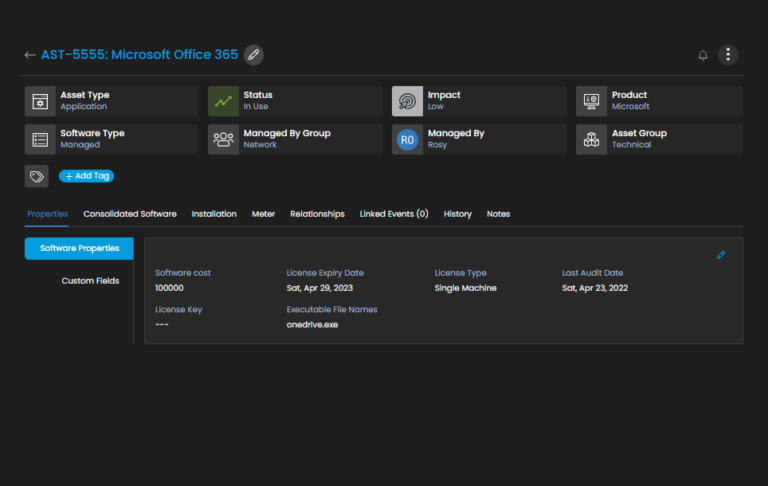Switch to the Consolidated Software tab
Image resolution: width=768 pixels, height=486 pixels.
coord(130,214)
